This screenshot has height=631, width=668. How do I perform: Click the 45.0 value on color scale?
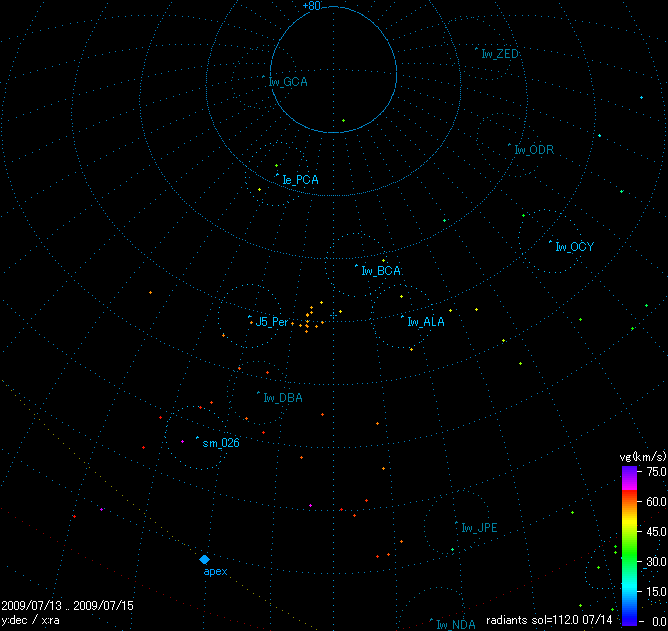656,532
